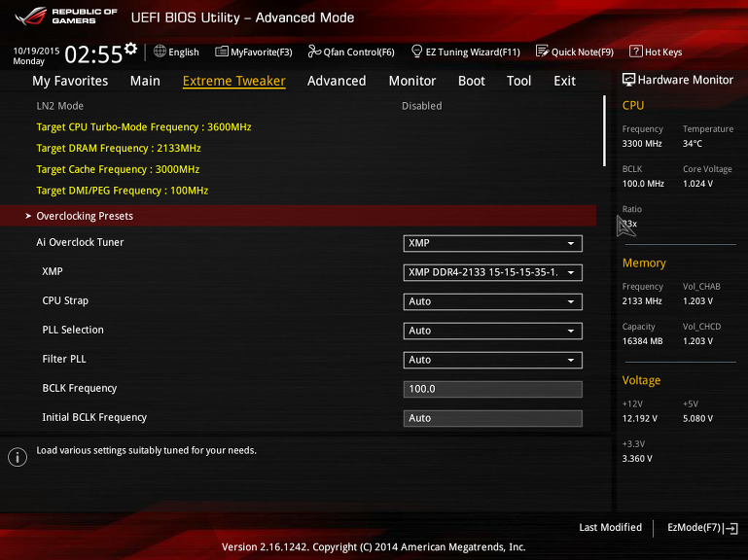748x560 pixels.
Task: Click the 10/19/2015 date display
Action: 36,51
